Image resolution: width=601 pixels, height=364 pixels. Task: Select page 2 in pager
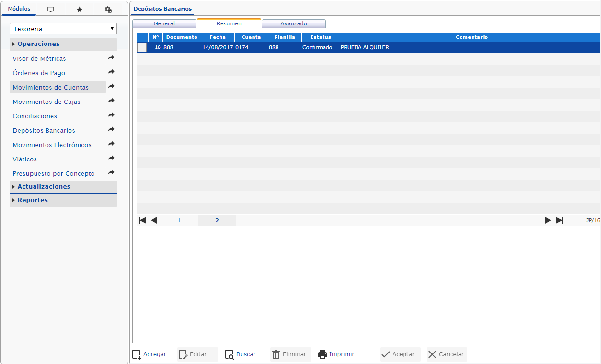click(x=217, y=220)
